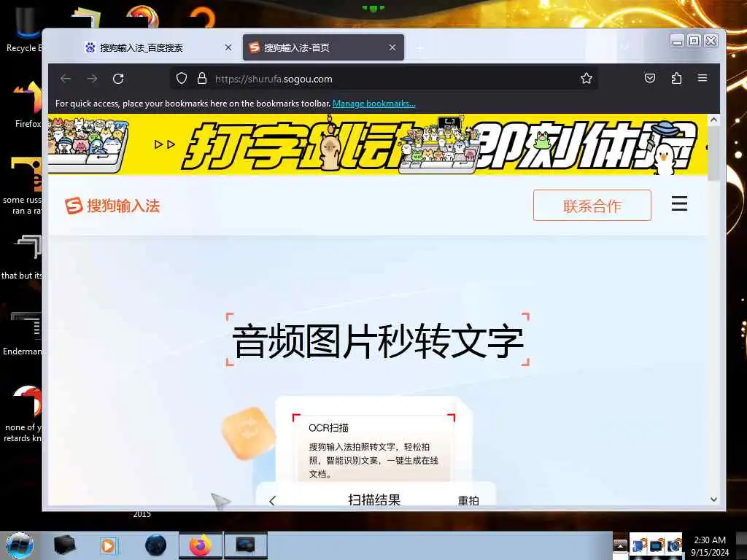Open the monitor app taskbar button
Image resolution: width=747 pixels, height=560 pixels.
245,545
